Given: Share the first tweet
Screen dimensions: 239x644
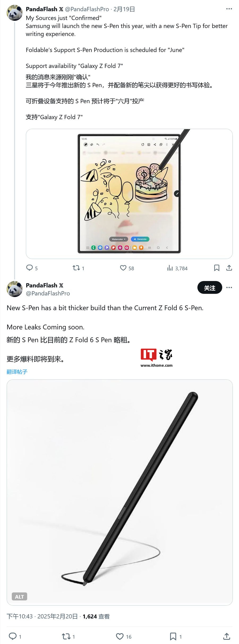Looking at the screenshot, I should pyautogui.click(x=229, y=268).
